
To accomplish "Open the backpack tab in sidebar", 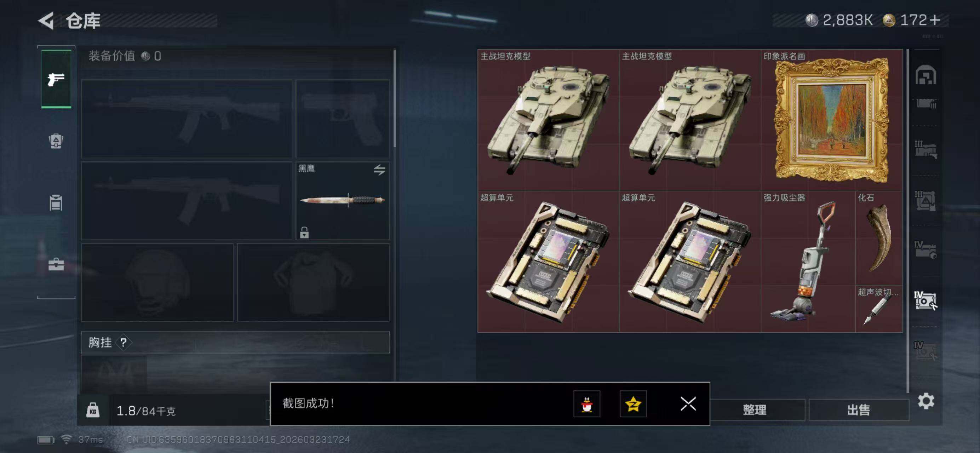I will click(x=56, y=141).
